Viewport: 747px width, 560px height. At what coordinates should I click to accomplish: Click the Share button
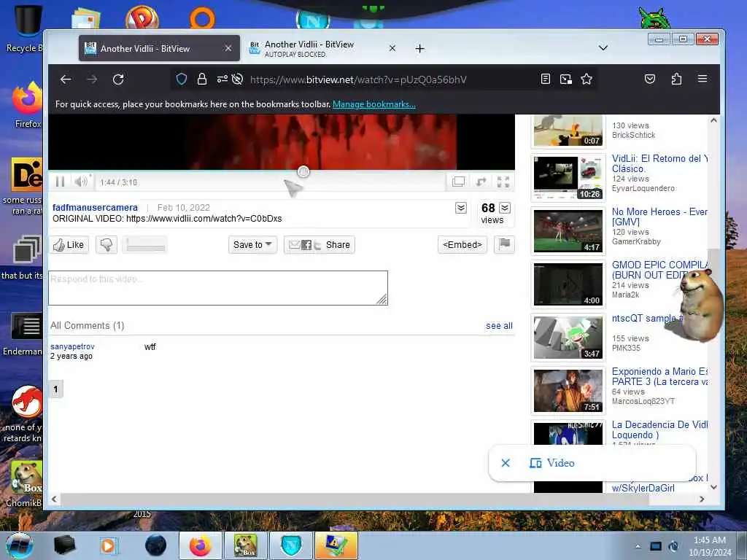point(320,245)
